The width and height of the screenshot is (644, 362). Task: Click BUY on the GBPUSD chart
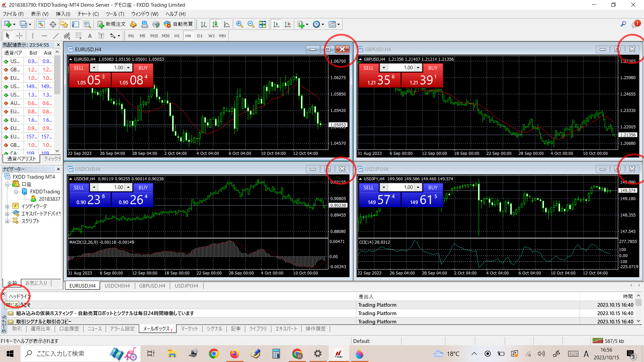(x=433, y=68)
